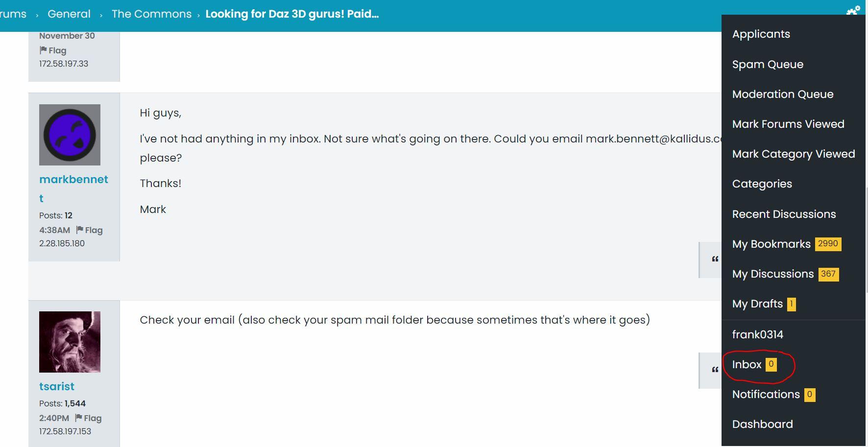Open My Drafts

click(x=757, y=304)
